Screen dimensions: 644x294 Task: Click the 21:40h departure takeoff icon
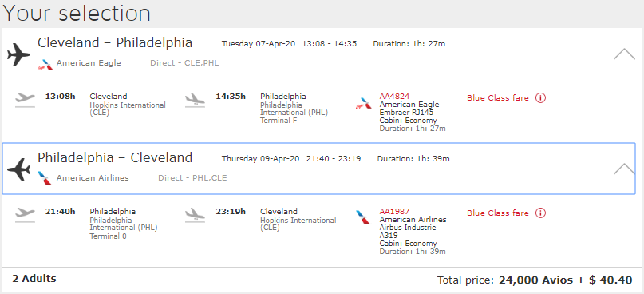coord(25,215)
